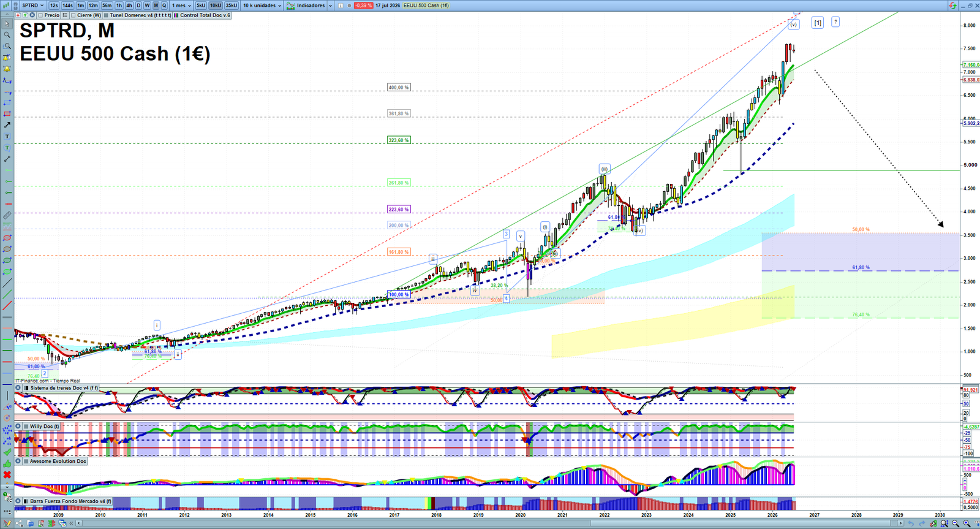The width and height of the screenshot is (980, 529).
Task: Click the zoom out magnifier at bottom right
Action: click(x=956, y=523)
